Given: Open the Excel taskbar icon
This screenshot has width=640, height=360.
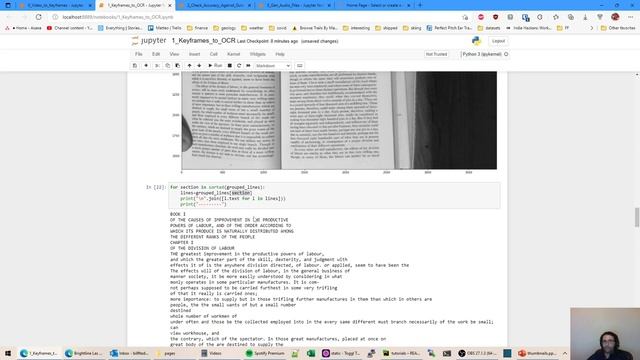Looking at the screenshot, I should pyautogui.click(x=311, y=353).
